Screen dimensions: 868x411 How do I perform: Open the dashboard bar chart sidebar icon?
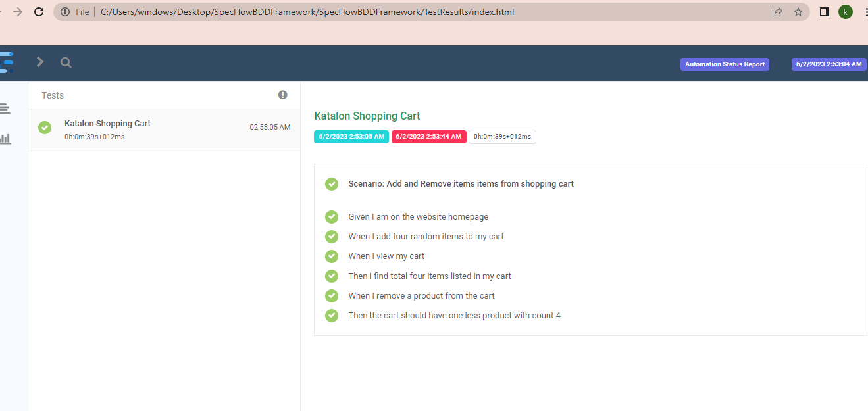[x=5, y=139]
